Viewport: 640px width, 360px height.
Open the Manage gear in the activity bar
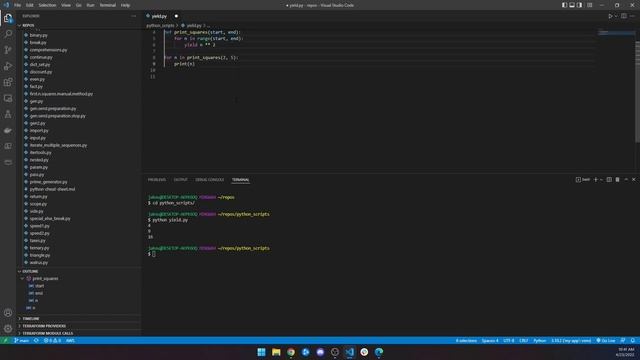coord(8,328)
